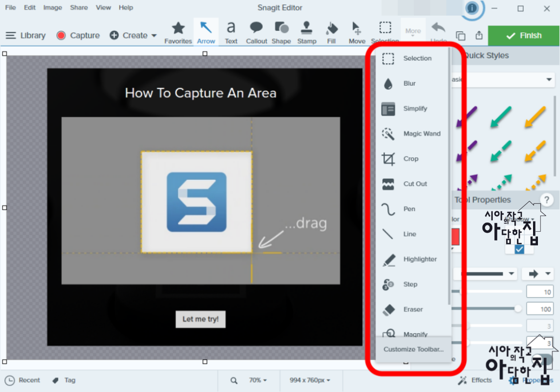Open the Favorites tool
560x392 pixels.
pyautogui.click(x=178, y=33)
